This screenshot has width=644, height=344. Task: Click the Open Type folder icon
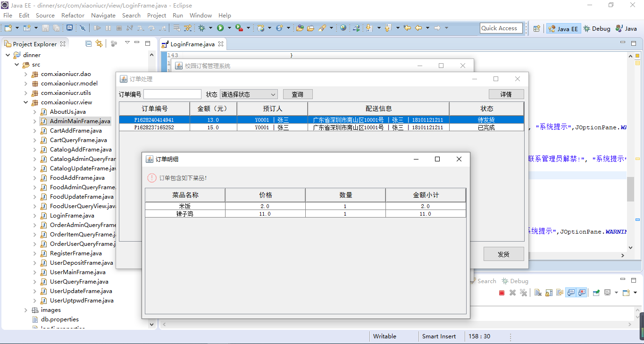click(300, 28)
